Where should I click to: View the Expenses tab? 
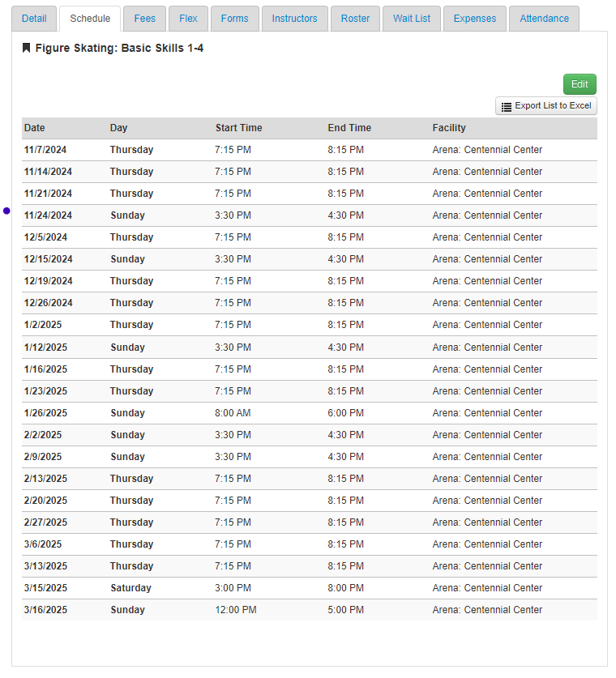[475, 19]
